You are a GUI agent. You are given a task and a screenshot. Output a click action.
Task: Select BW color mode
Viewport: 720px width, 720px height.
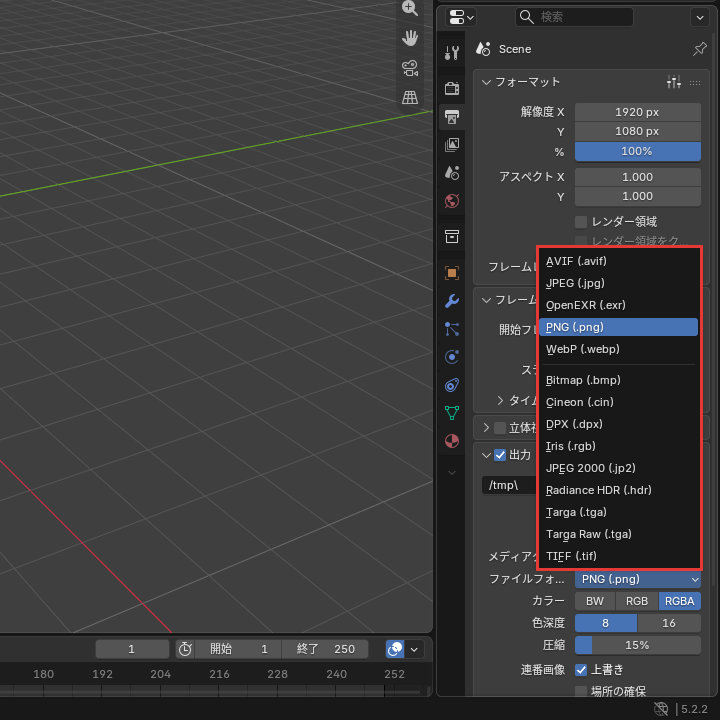[x=595, y=601]
